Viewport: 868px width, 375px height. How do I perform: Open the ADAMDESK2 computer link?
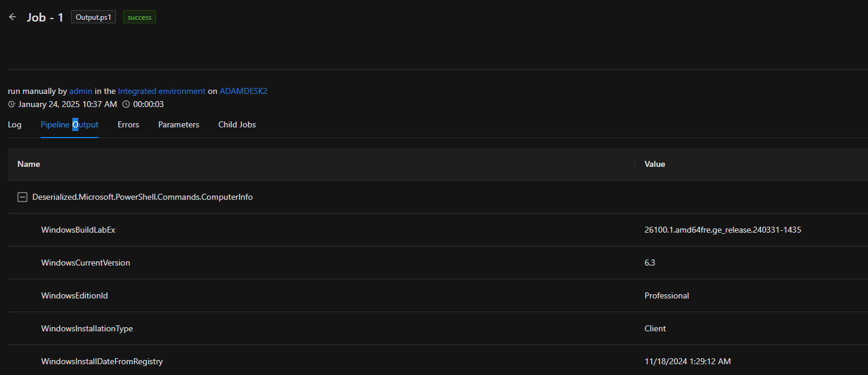[x=243, y=91]
